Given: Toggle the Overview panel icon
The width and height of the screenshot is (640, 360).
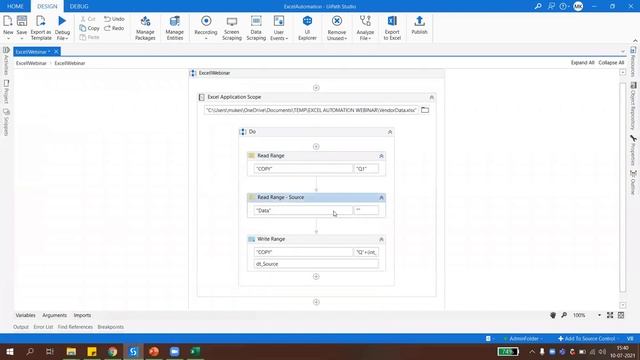Looking at the screenshot, I should [x=621, y=315].
